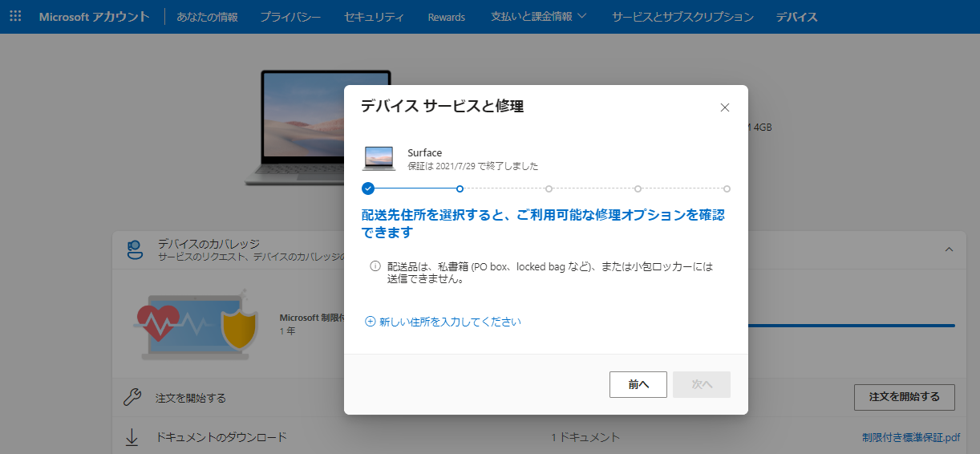The width and height of the screenshot is (980, 454).
Task: Open the あなたの情報 tab
Action: (x=207, y=17)
